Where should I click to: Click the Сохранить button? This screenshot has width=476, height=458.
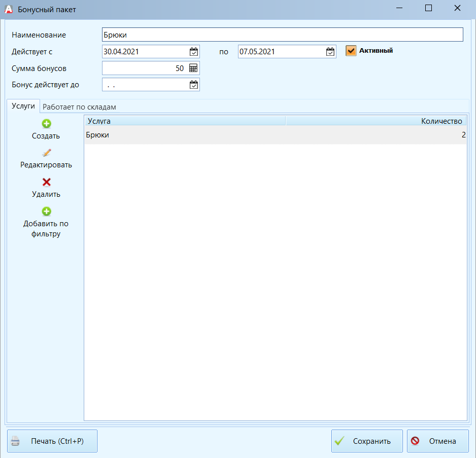tap(367, 441)
